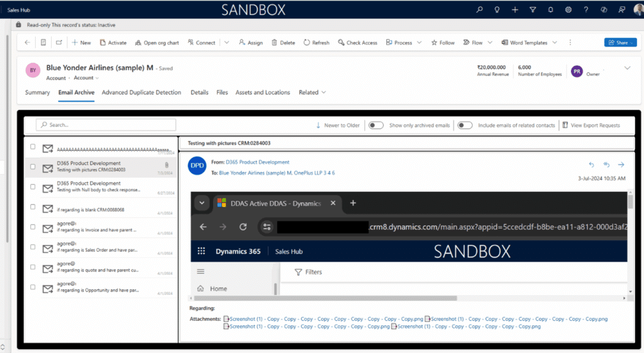644x353 pixels.
Task: Click the Activate command
Action: 113,42
